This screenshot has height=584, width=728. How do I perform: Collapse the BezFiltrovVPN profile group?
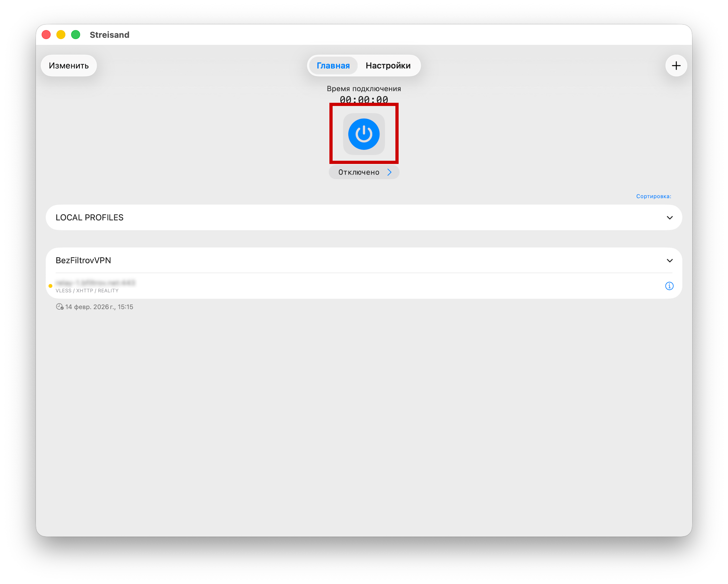tap(670, 260)
